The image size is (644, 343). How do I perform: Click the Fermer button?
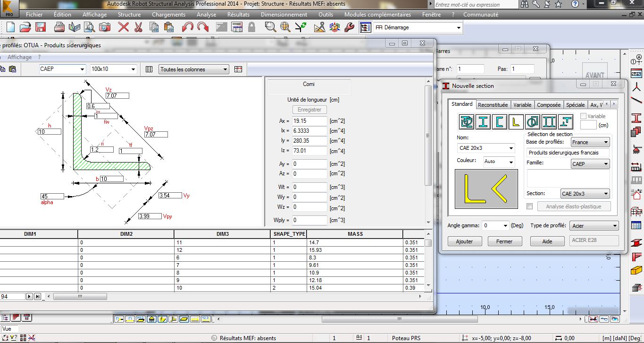pos(504,241)
